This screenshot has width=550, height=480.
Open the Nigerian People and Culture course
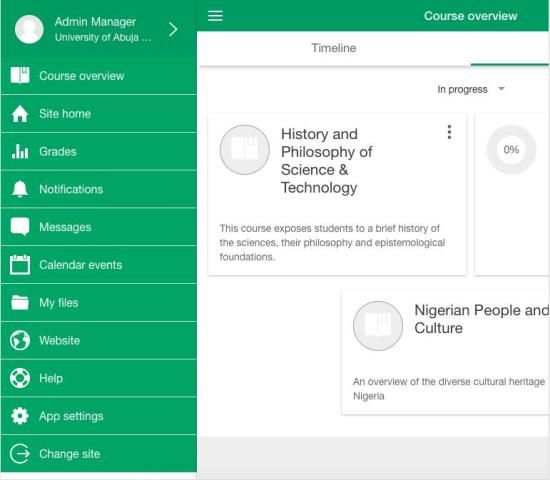(x=482, y=319)
